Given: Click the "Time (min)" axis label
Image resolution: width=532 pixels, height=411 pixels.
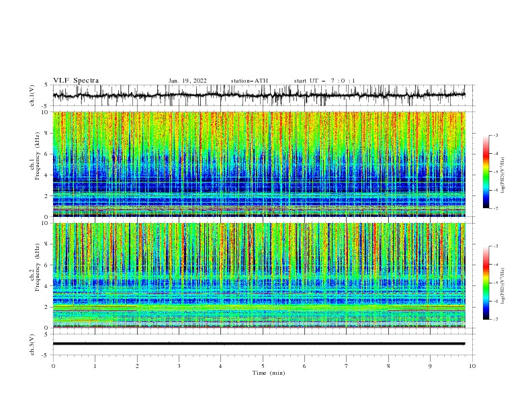Looking at the screenshot, I should [269, 373].
